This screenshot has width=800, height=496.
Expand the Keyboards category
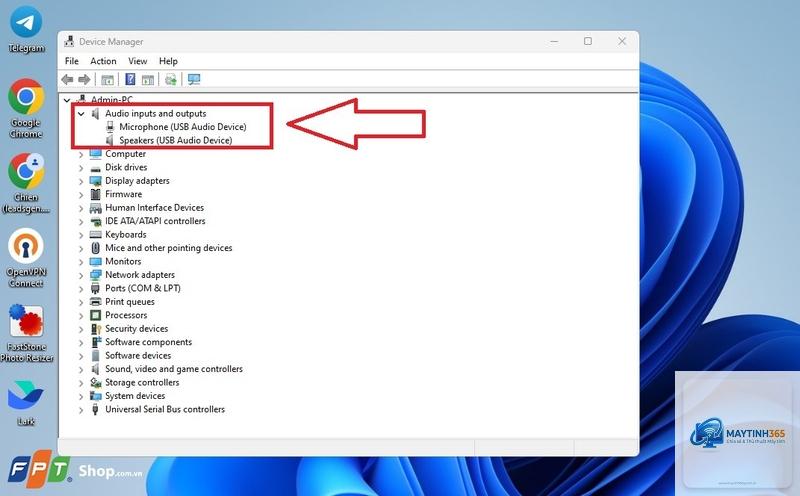point(81,235)
